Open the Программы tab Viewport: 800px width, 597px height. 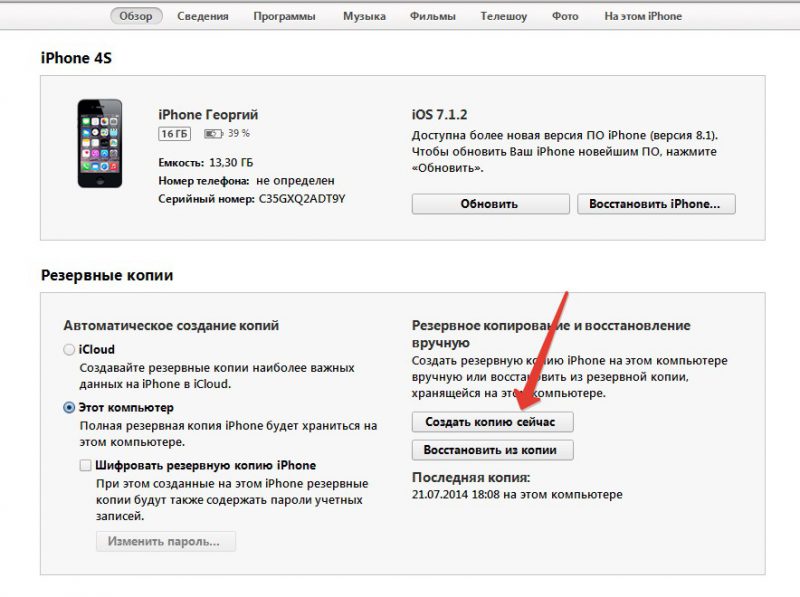(284, 16)
